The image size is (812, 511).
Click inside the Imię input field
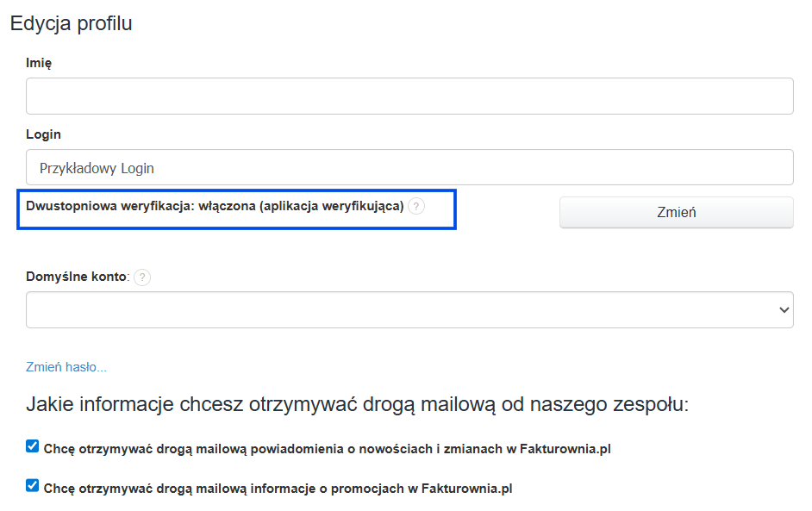click(x=409, y=96)
